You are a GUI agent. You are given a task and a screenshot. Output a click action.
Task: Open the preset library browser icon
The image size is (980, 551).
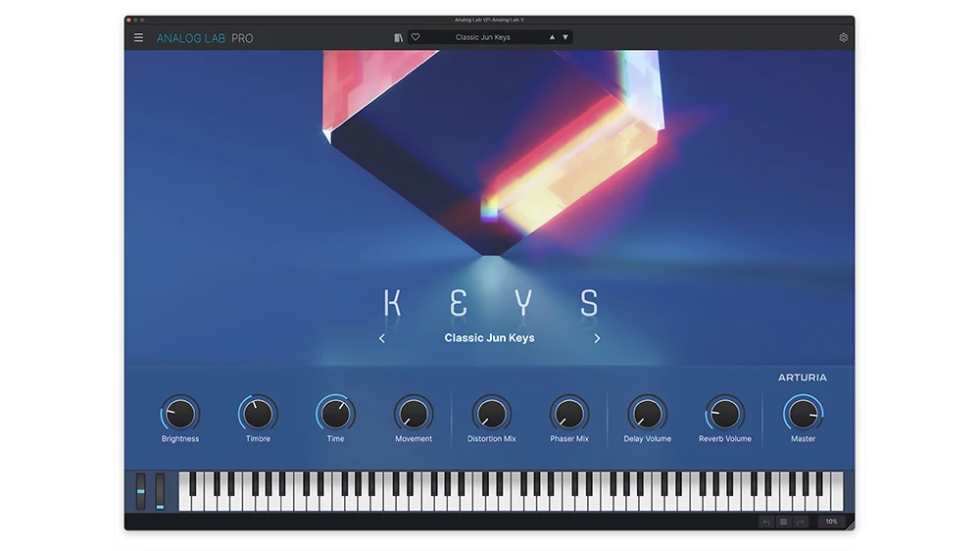[x=399, y=37]
